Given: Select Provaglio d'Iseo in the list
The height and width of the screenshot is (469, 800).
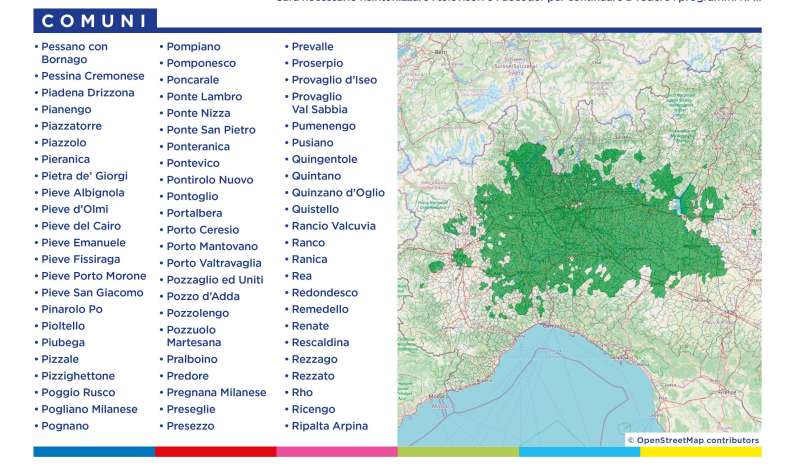Looking at the screenshot, I should (334, 80).
